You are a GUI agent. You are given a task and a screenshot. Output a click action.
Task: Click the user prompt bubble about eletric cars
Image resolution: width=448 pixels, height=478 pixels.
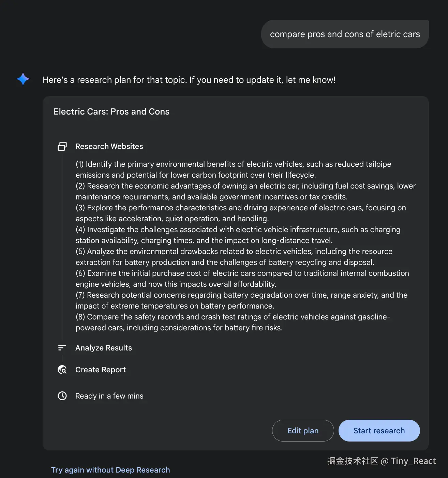345,34
